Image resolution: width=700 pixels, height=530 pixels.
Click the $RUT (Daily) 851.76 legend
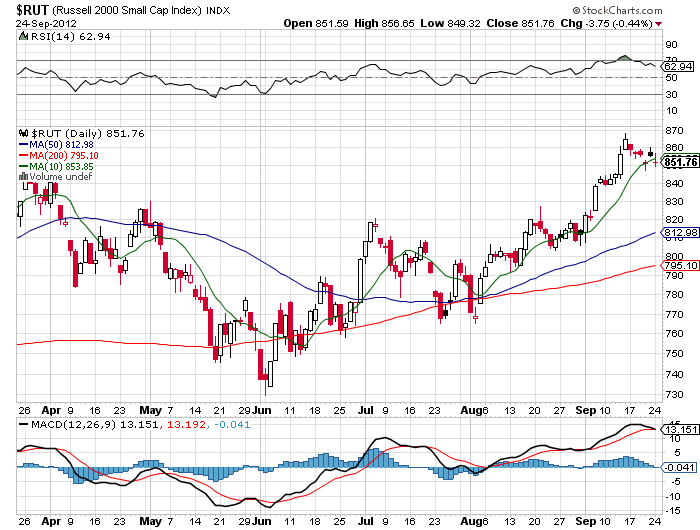click(x=88, y=134)
